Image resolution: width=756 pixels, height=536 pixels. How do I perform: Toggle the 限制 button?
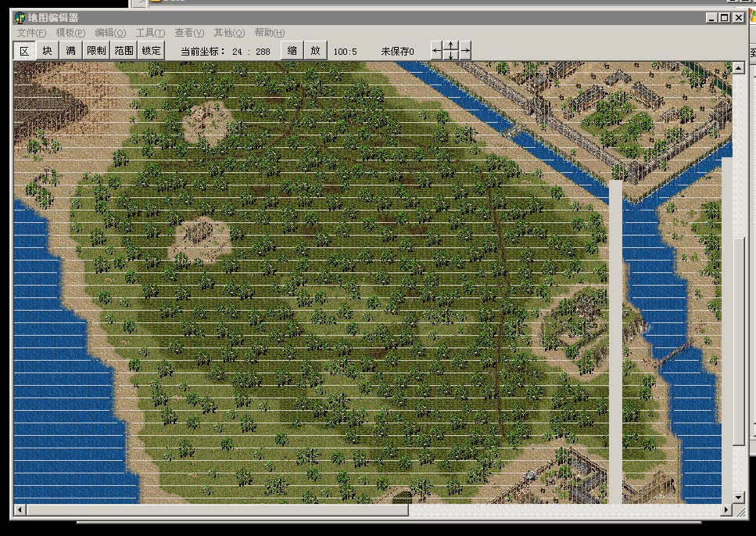click(96, 51)
